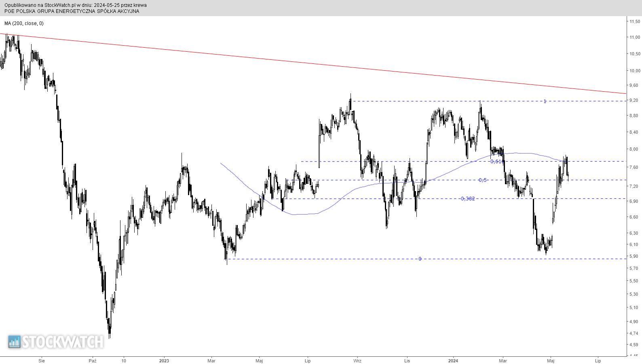The height and width of the screenshot is (364, 642).
Task: Click the Wrz month label on time axis
Action: [x=357, y=361]
